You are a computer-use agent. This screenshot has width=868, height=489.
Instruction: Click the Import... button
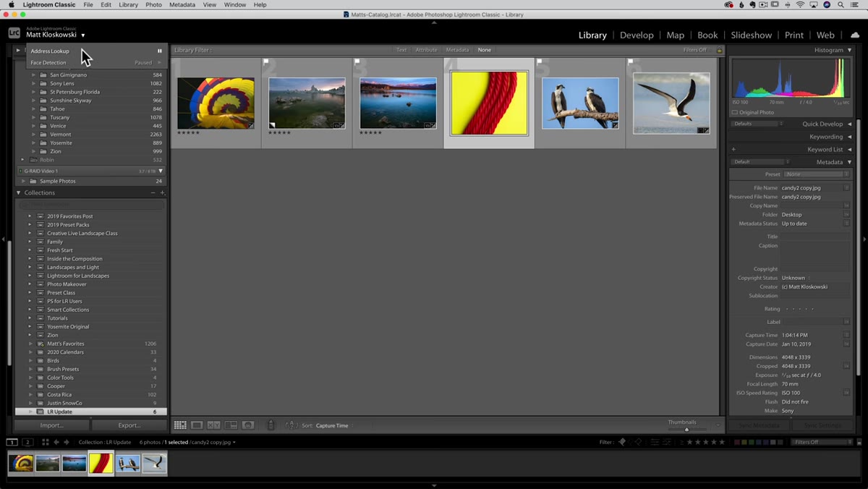52,425
